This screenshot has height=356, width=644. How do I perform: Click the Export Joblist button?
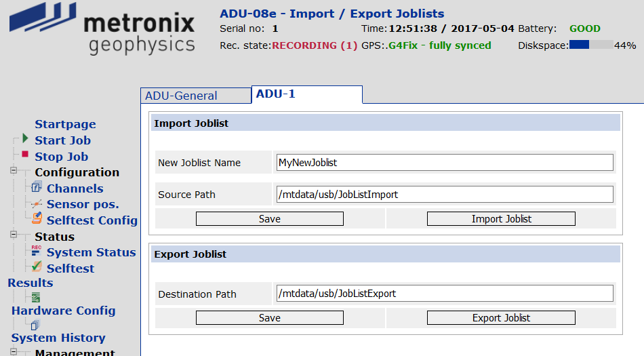click(501, 318)
